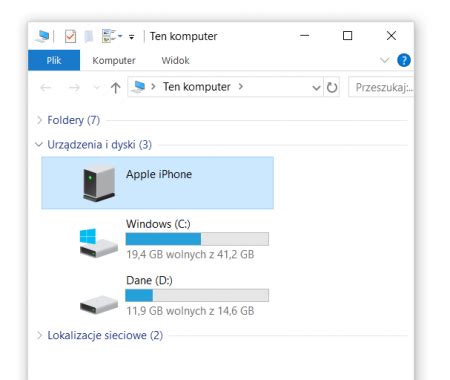The width and height of the screenshot is (450, 380).
Task: Expand the ribbon with the chevron
Action: pyautogui.click(x=385, y=60)
